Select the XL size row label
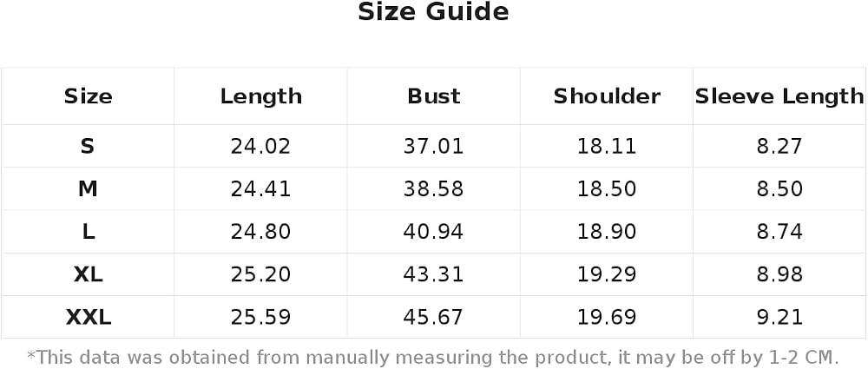Image resolution: width=868 pixels, height=369 pixels. (x=88, y=274)
